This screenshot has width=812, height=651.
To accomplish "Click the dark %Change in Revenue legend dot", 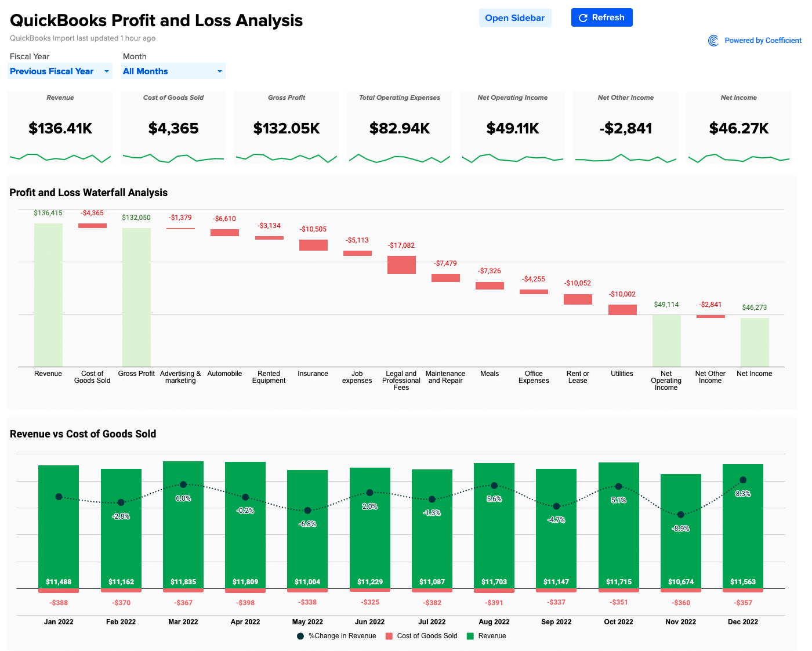I will click(x=300, y=636).
